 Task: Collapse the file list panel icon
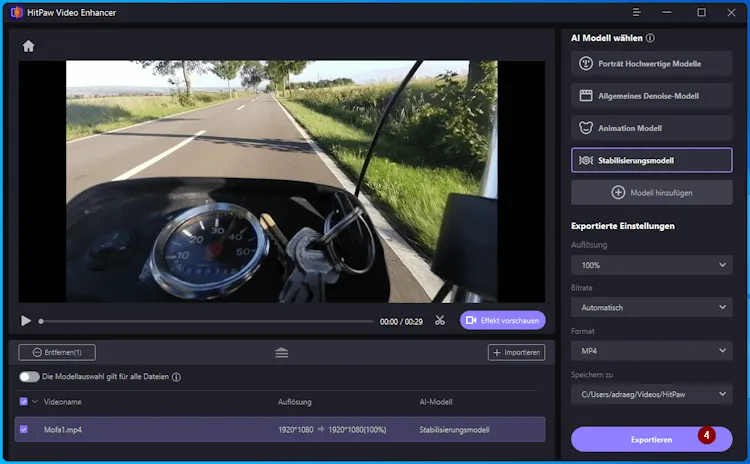coord(281,352)
